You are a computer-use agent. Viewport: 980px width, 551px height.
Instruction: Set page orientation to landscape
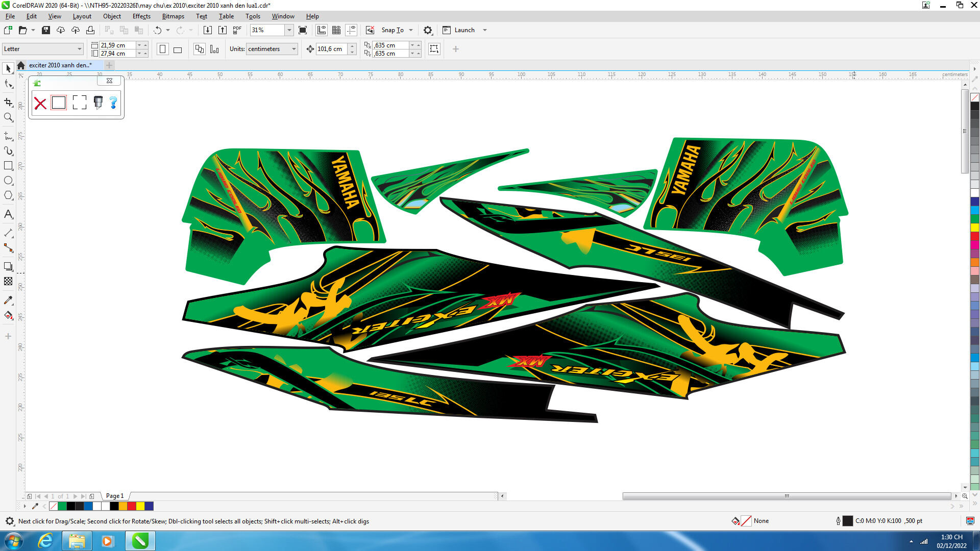178,49
